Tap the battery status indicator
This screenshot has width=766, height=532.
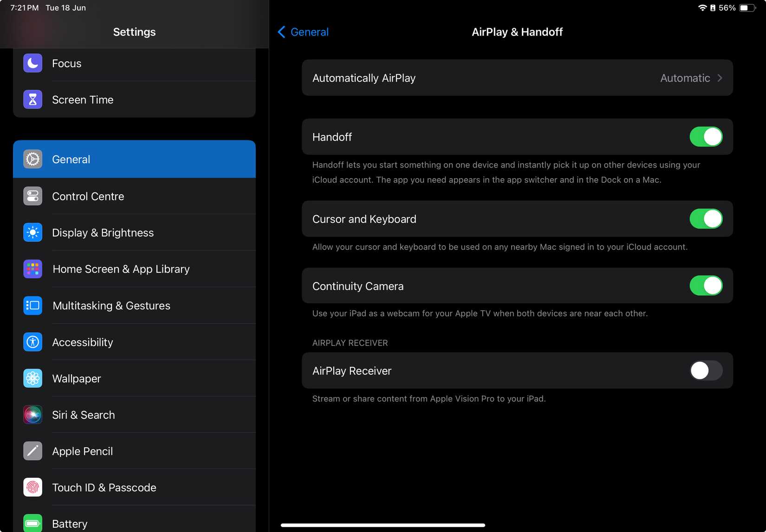pos(747,7)
